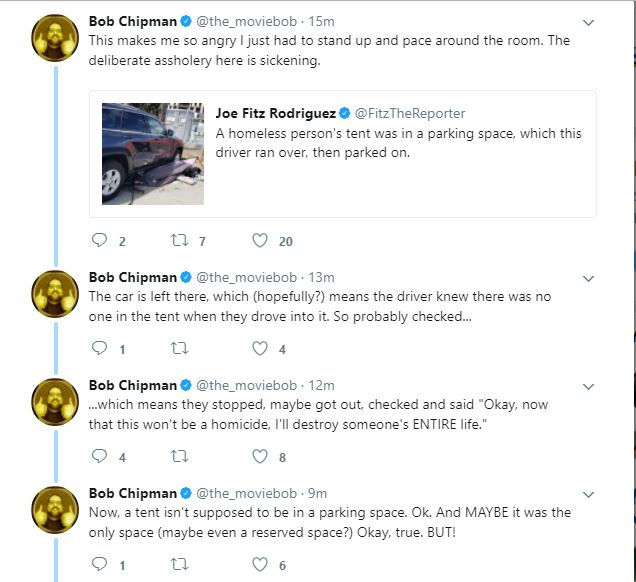This screenshot has width=636, height=582.
Task: Like the tweet with 20 likes
Action: [260, 240]
